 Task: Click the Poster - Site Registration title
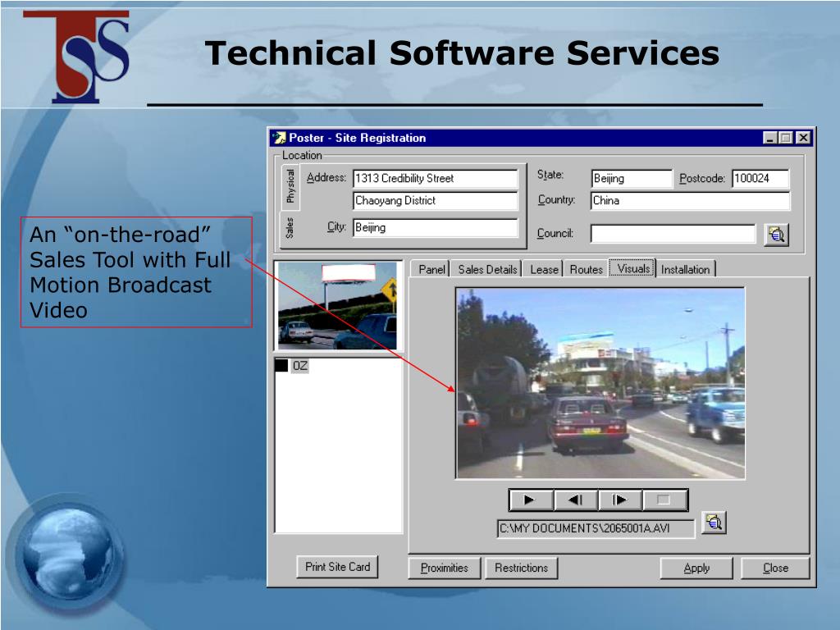tap(358, 138)
